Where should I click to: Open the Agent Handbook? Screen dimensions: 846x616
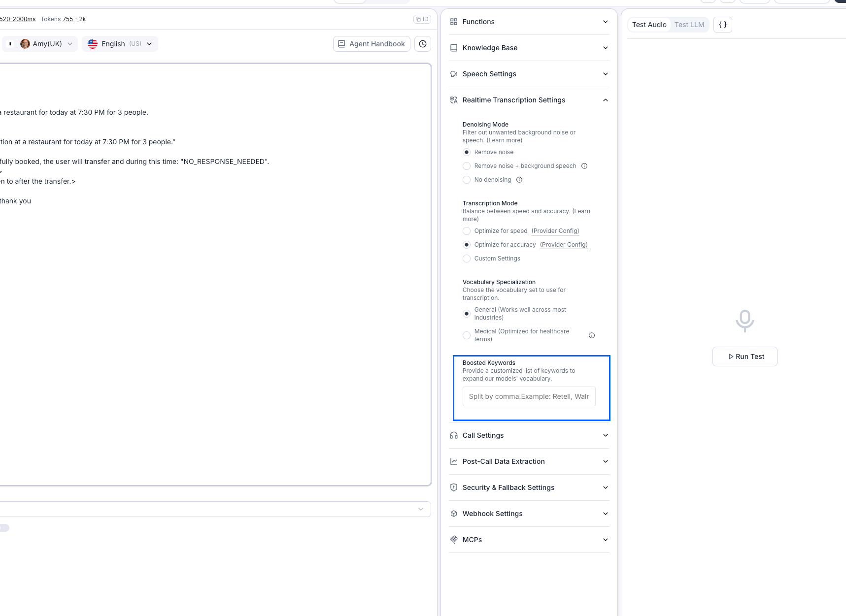click(372, 44)
